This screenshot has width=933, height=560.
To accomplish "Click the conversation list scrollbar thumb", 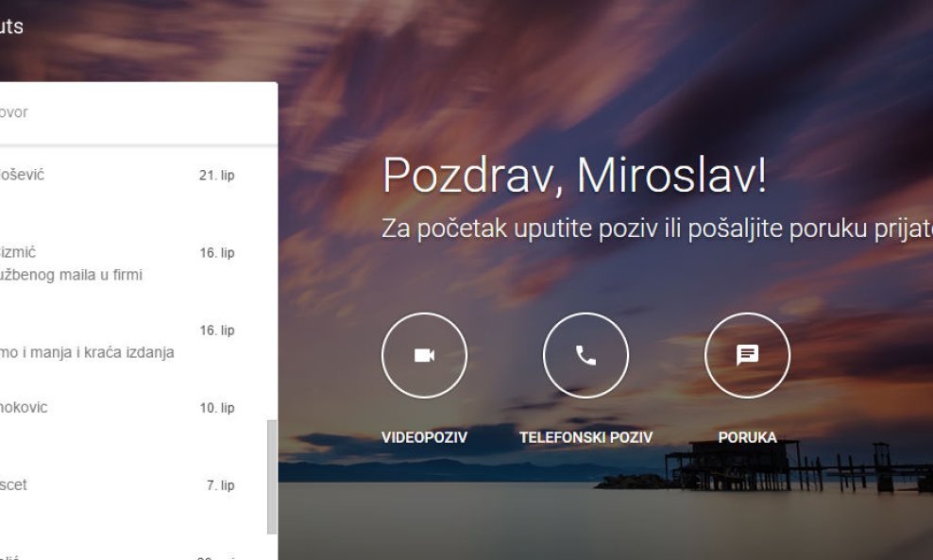I will [272, 477].
